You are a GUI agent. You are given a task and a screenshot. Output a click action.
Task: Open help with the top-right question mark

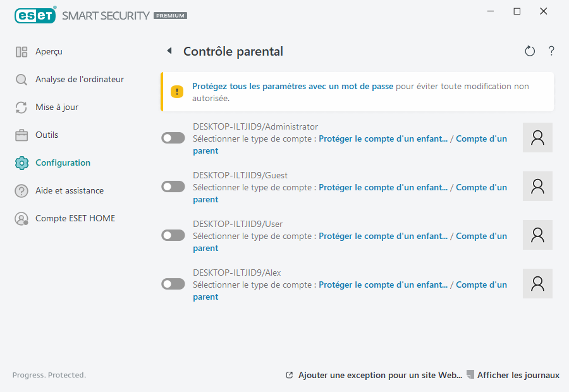pos(551,51)
